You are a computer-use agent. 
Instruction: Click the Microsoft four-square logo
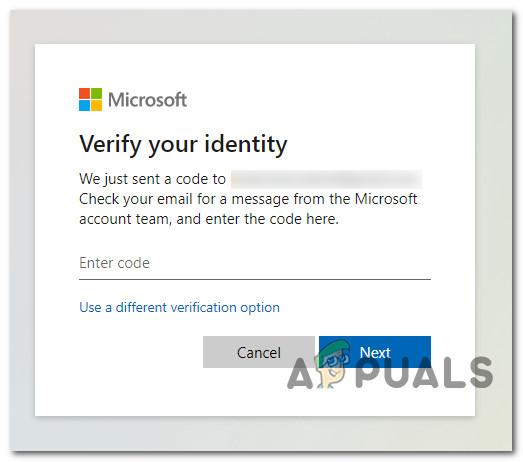[x=90, y=99]
